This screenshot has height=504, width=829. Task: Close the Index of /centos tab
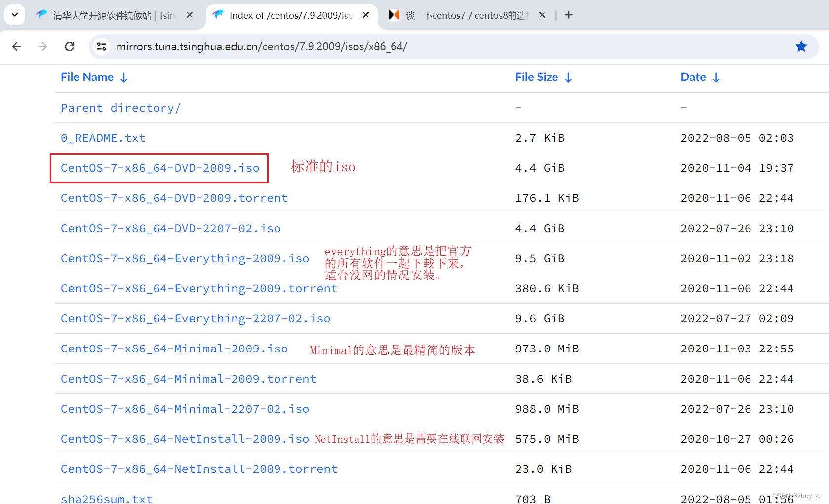click(366, 15)
